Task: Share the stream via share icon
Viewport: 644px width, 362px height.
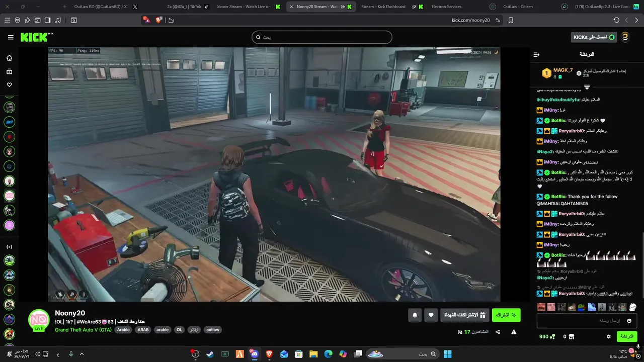Action: click(498, 332)
